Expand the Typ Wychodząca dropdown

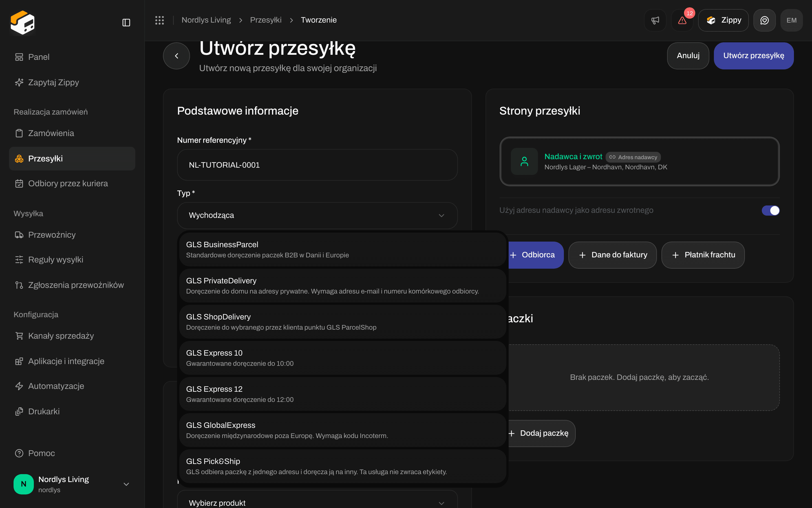pos(317,215)
